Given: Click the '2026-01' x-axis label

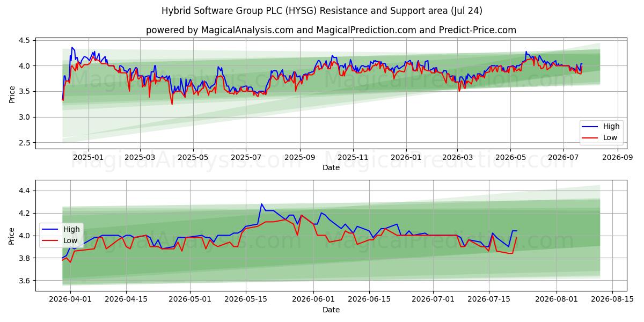Looking at the screenshot, I should [x=406, y=157].
